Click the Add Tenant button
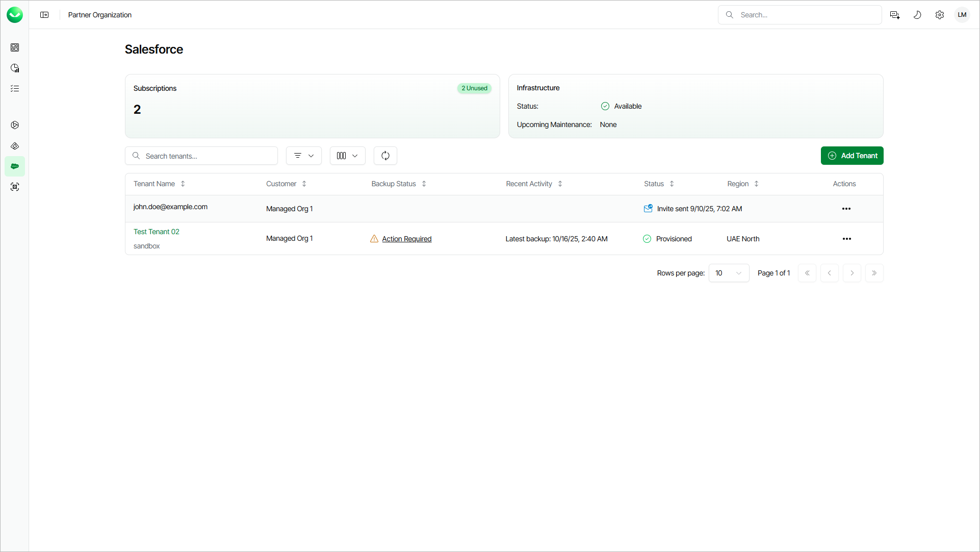Viewport: 980px width, 552px height. 852,156
